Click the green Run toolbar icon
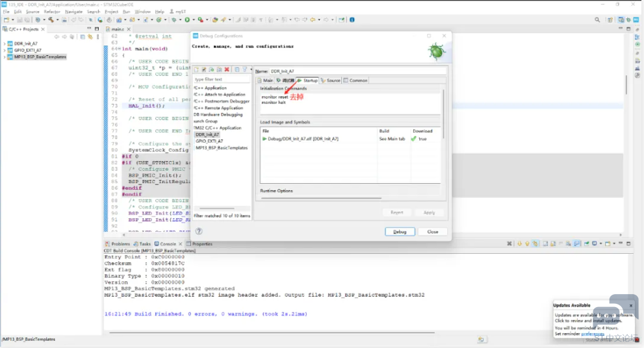This screenshot has width=644, height=348. [x=187, y=19]
